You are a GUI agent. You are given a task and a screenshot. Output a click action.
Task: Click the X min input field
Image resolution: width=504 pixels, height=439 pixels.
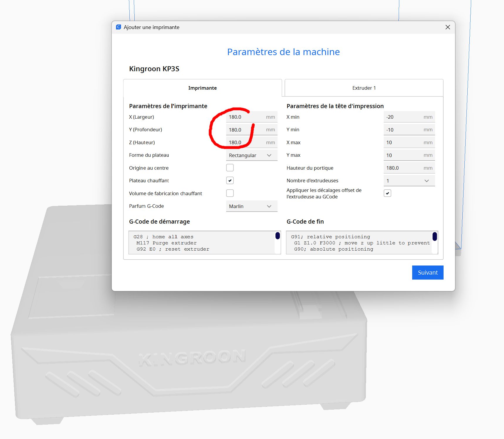(x=409, y=117)
